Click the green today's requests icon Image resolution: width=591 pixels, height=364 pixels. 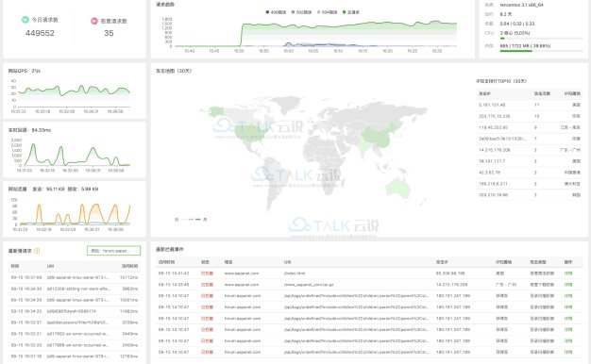25,20
